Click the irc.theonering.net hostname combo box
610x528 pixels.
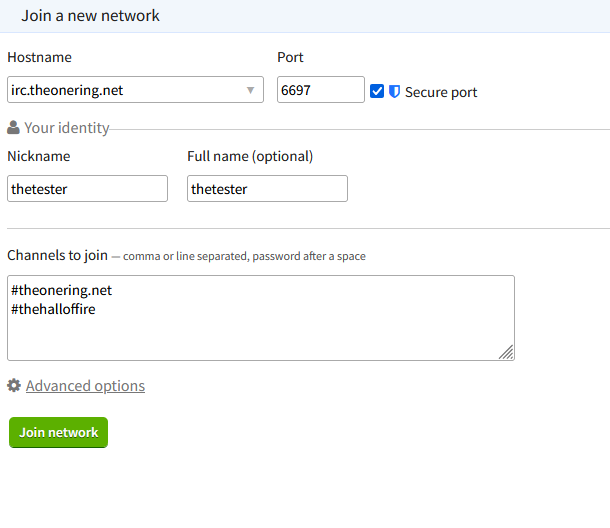(135, 89)
